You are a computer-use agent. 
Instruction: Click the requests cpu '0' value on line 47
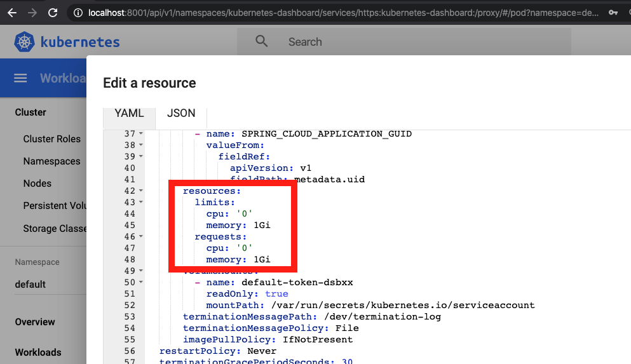tap(244, 248)
